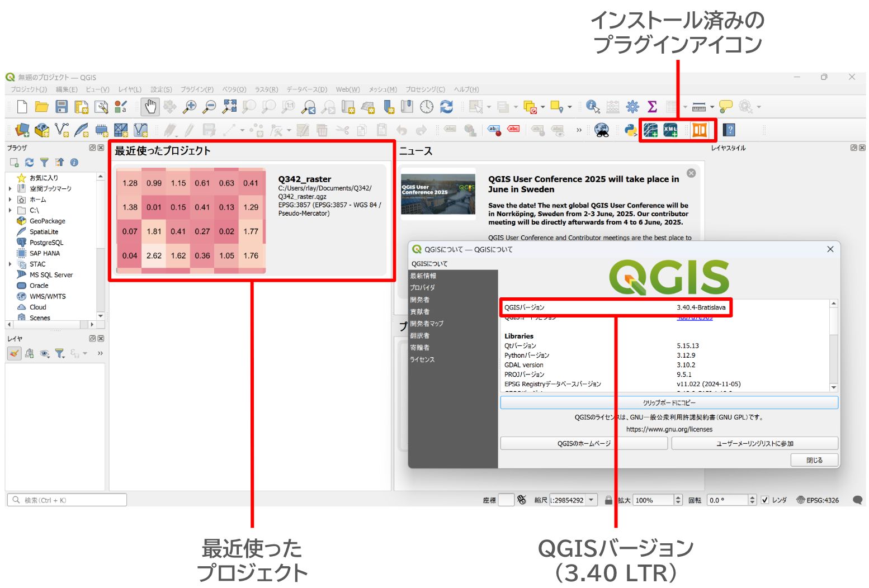Image resolution: width=869 pixels, height=588 pixels.
Task: Expand the 空間ブックマーク tree item
Action: tap(10, 189)
